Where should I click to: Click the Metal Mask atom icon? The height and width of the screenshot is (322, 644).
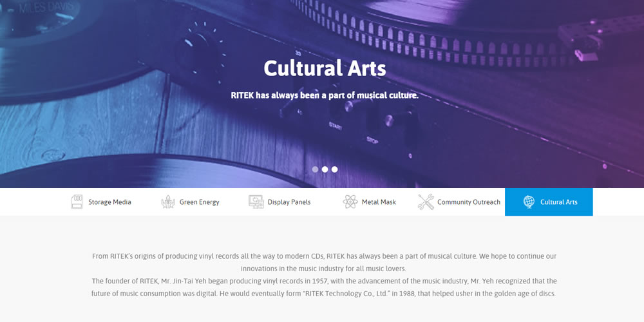(350, 202)
